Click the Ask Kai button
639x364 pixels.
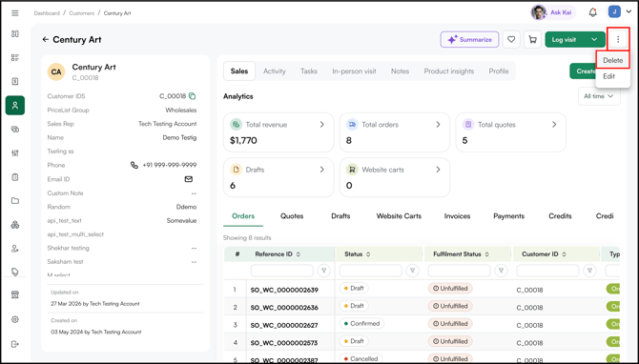pos(553,12)
